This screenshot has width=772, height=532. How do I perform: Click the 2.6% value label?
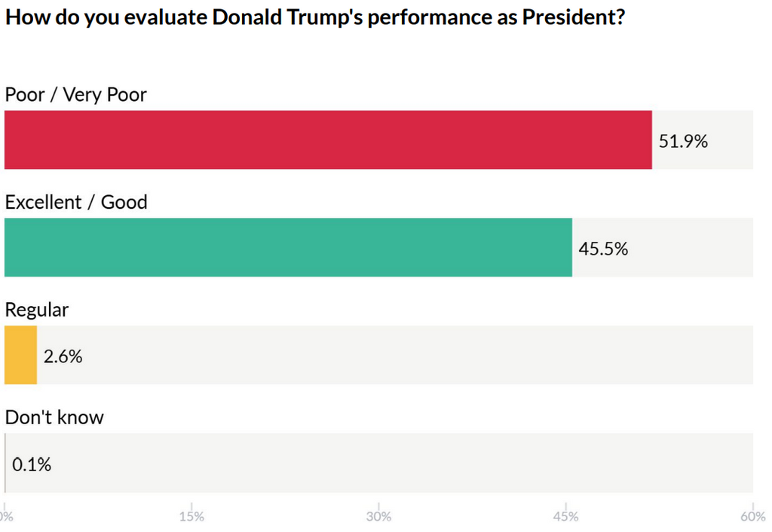coord(63,356)
